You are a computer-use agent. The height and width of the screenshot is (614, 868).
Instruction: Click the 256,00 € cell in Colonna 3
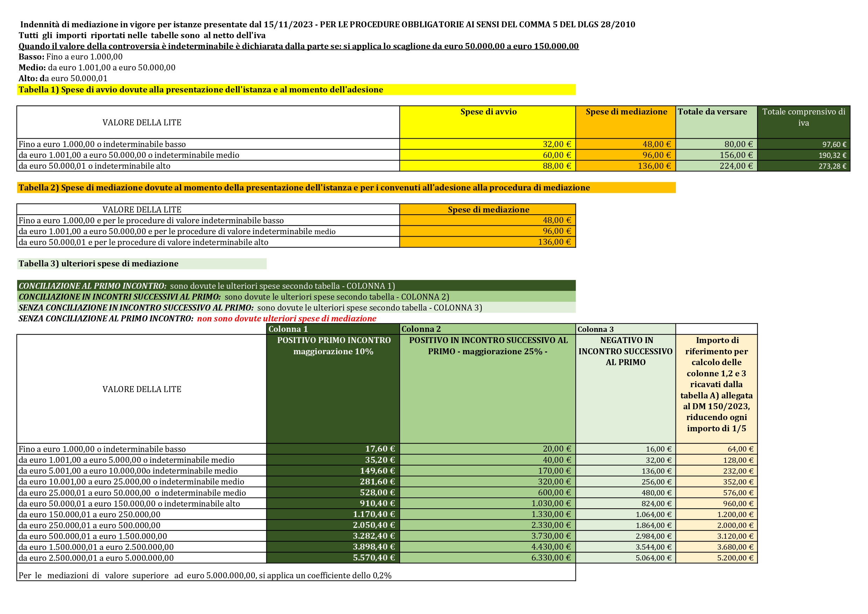(x=626, y=482)
